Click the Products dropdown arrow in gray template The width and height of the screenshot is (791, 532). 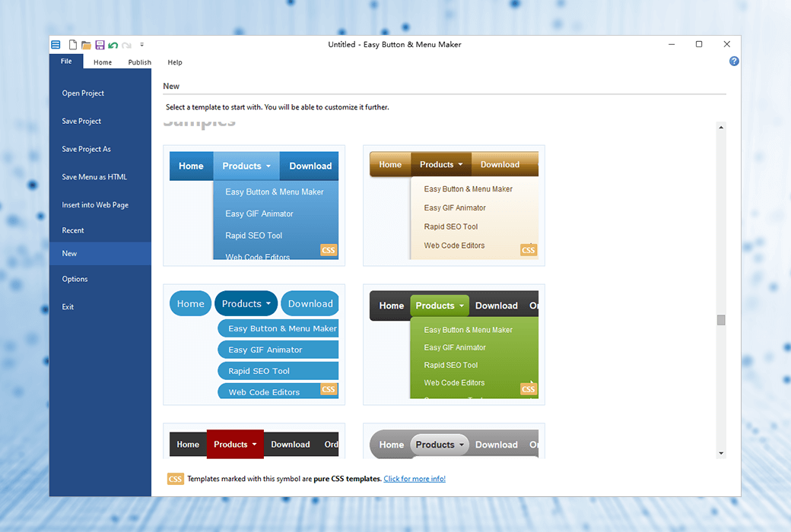pos(461,445)
